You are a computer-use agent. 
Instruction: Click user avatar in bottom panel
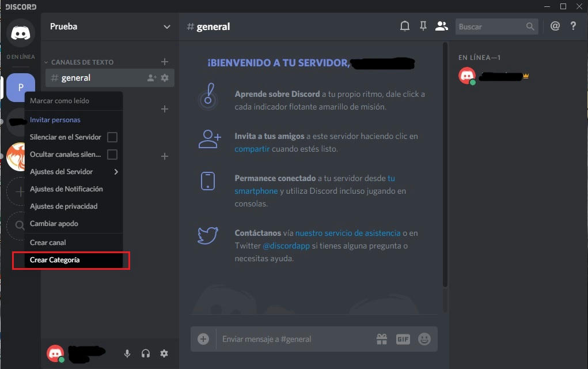(x=55, y=353)
